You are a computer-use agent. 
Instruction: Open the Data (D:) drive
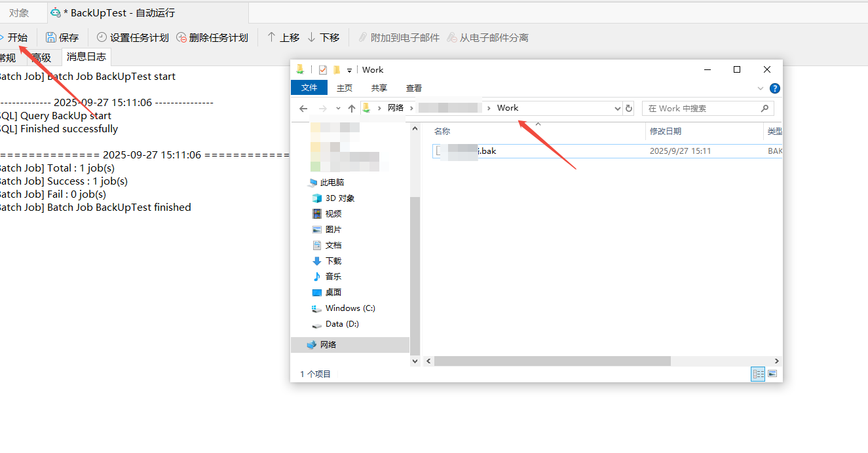click(335, 324)
